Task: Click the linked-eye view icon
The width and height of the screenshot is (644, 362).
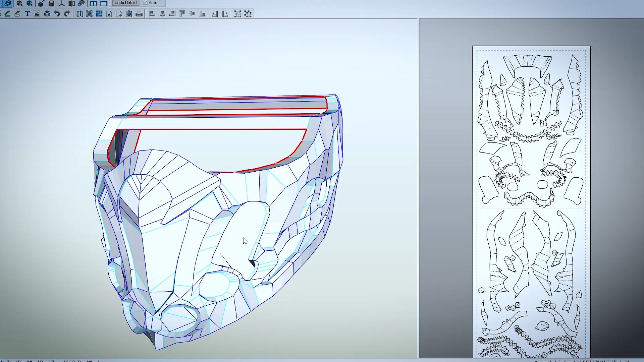Action: point(82,3)
